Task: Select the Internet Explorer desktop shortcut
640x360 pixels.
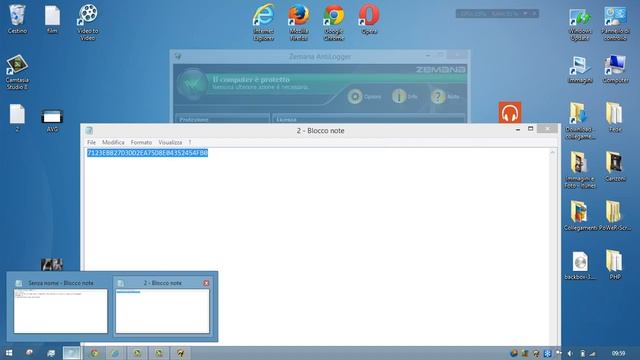Action: 263,22
